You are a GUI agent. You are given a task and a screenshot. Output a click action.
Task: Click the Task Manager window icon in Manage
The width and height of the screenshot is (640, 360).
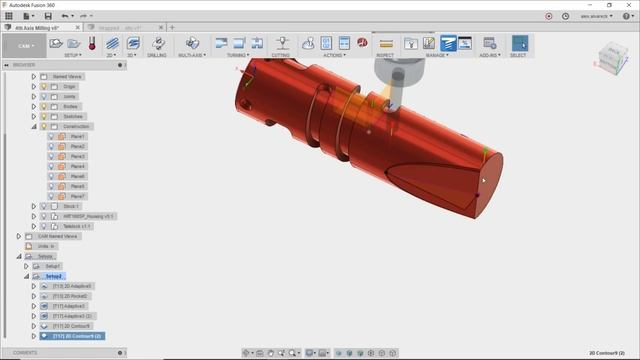click(x=465, y=43)
